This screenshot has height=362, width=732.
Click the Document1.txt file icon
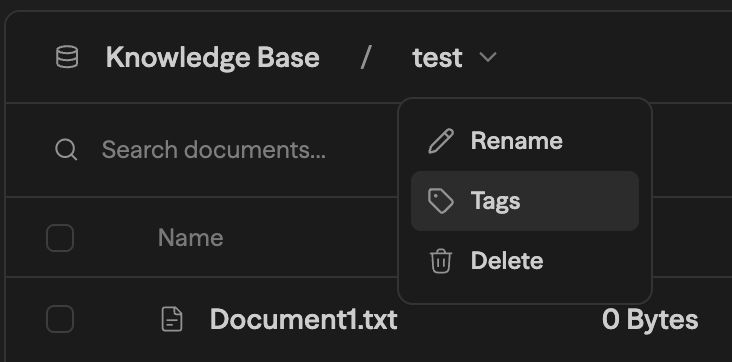coord(172,319)
